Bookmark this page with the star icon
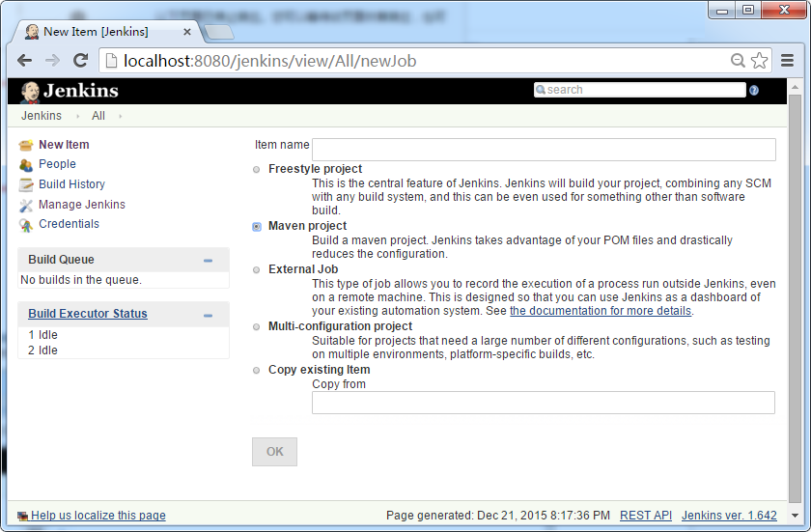Image resolution: width=811 pixels, height=532 pixels. (x=759, y=61)
